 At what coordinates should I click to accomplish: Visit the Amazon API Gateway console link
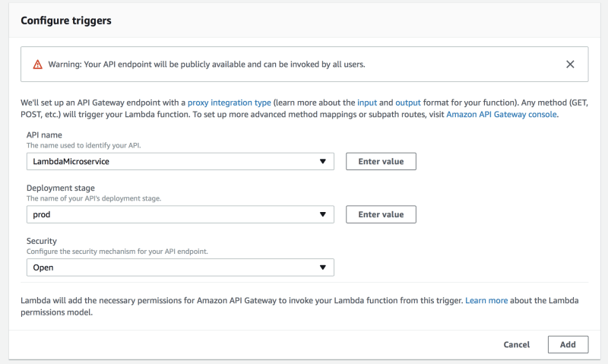click(502, 115)
